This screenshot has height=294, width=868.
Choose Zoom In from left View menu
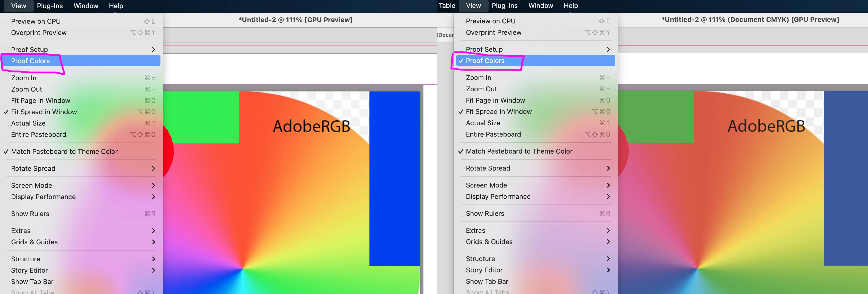click(x=24, y=78)
